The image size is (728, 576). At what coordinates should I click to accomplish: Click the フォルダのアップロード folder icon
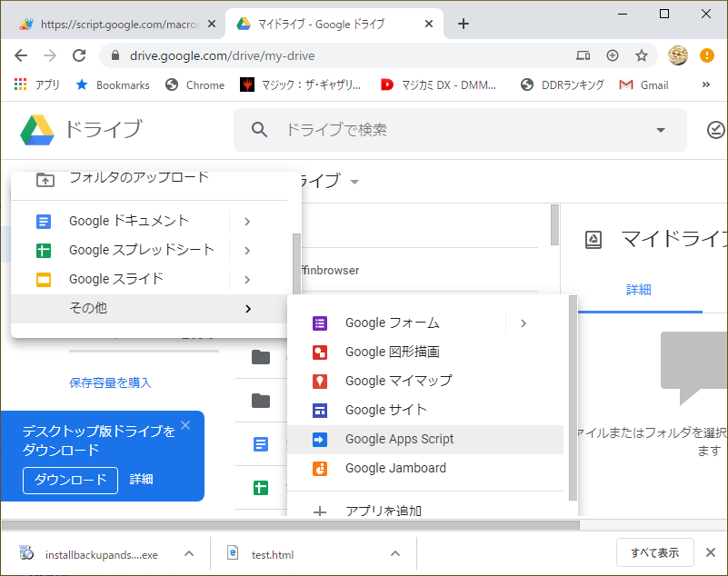(45, 179)
